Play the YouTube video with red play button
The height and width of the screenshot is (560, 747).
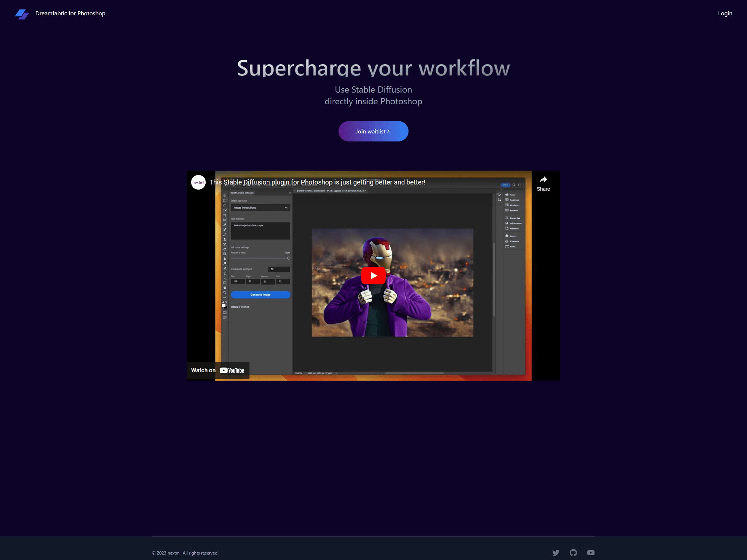tap(373, 276)
